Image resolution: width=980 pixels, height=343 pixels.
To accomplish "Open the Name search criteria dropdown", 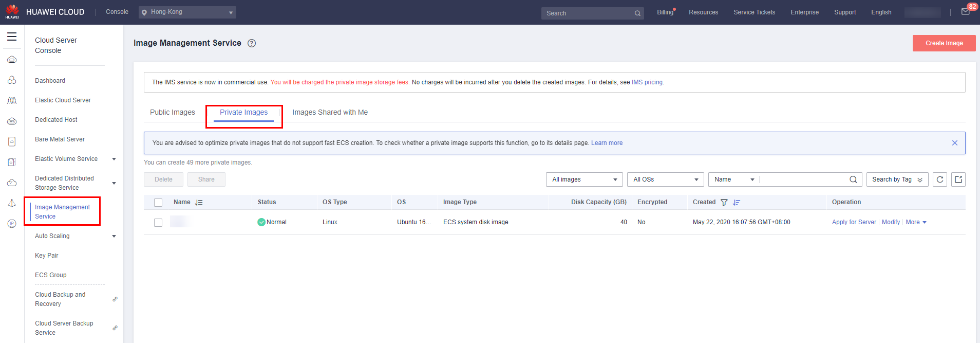I will coord(734,179).
